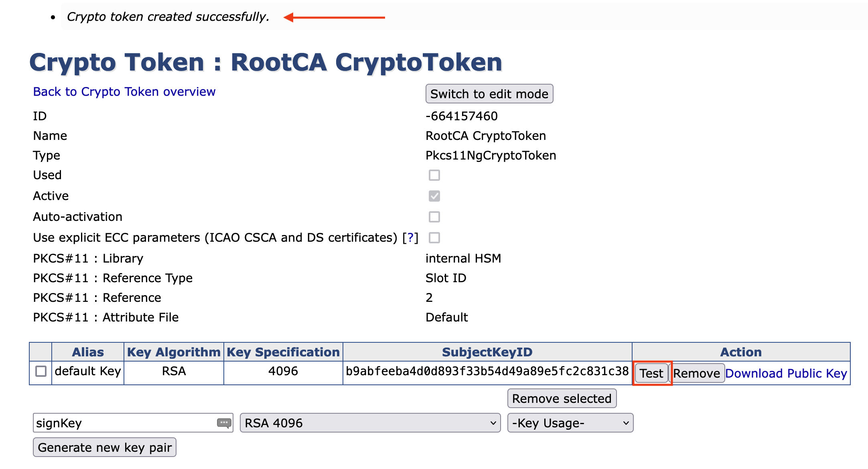Click the signKey alias input field
The image size is (868, 469).
click(x=124, y=423)
